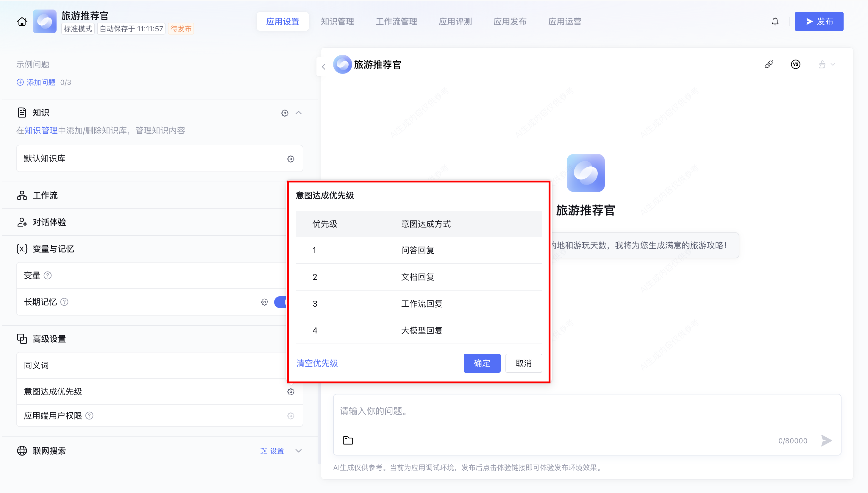Image resolution: width=868 pixels, height=493 pixels.
Task: Open the 知识 section settings gear
Action: coord(285,113)
